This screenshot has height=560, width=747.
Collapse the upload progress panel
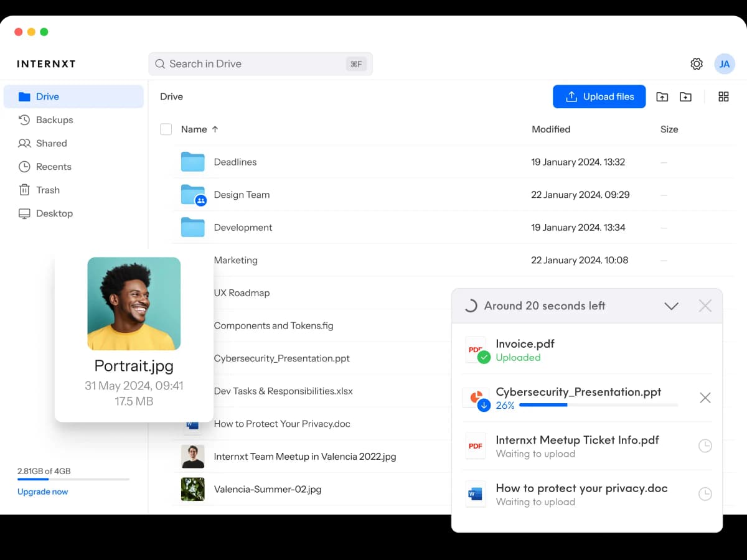pyautogui.click(x=671, y=306)
